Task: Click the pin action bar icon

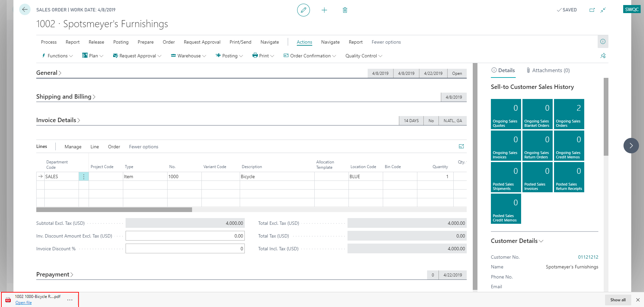Action: 603,56
